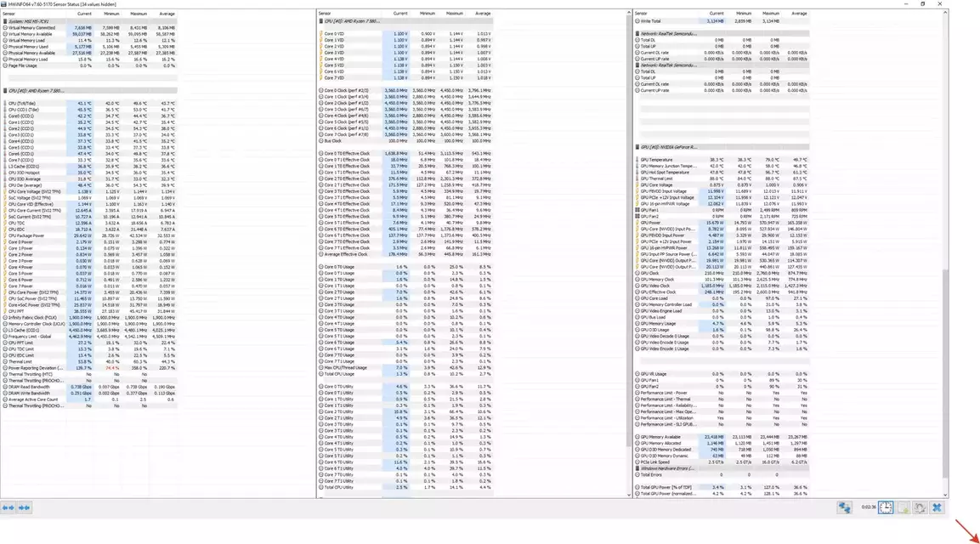Viewport: 980px width, 544px height.
Task: Click middle pane scrollbar down arrow
Action: pos(629,495)
